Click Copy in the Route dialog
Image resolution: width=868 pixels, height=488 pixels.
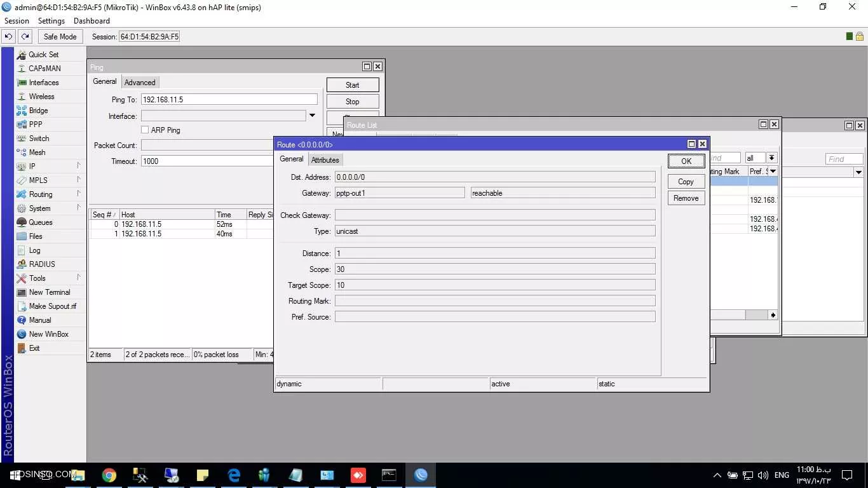coord(686,182)
